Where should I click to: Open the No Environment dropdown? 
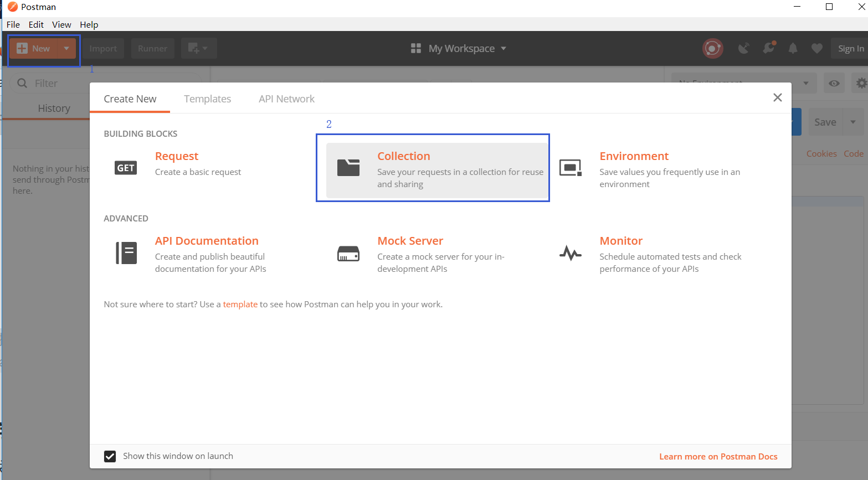tap(744, 83)
